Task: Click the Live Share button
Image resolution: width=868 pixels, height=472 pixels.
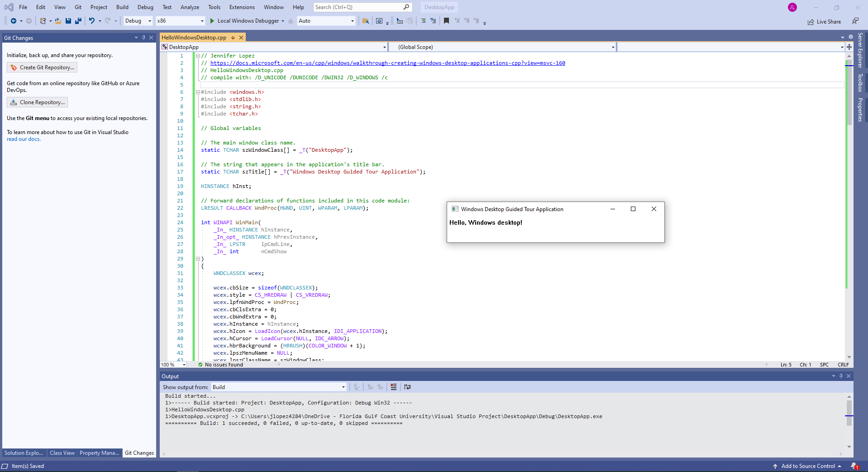Action: coord(824,22)
